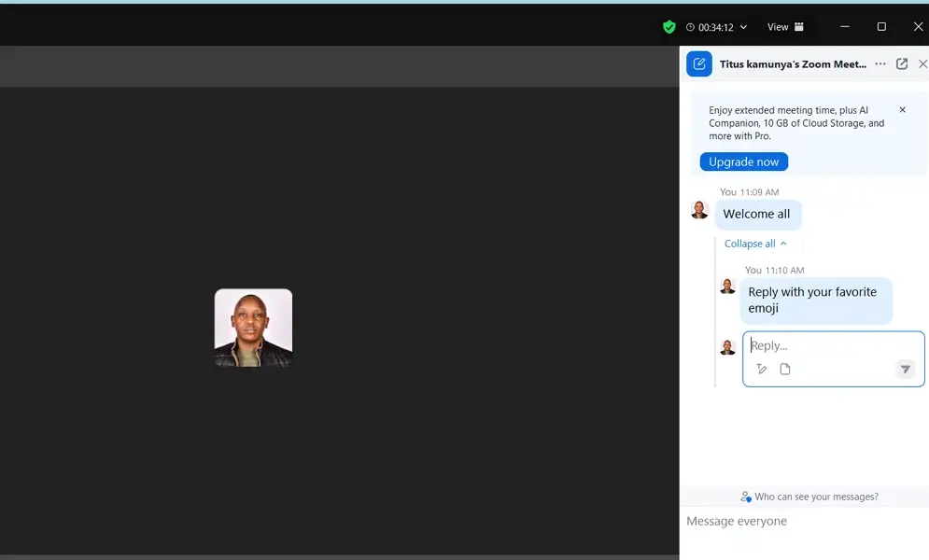Click the green encryption shield icon
The height and width of the screenshot is (560, 929).
click(x=669, y=27)
